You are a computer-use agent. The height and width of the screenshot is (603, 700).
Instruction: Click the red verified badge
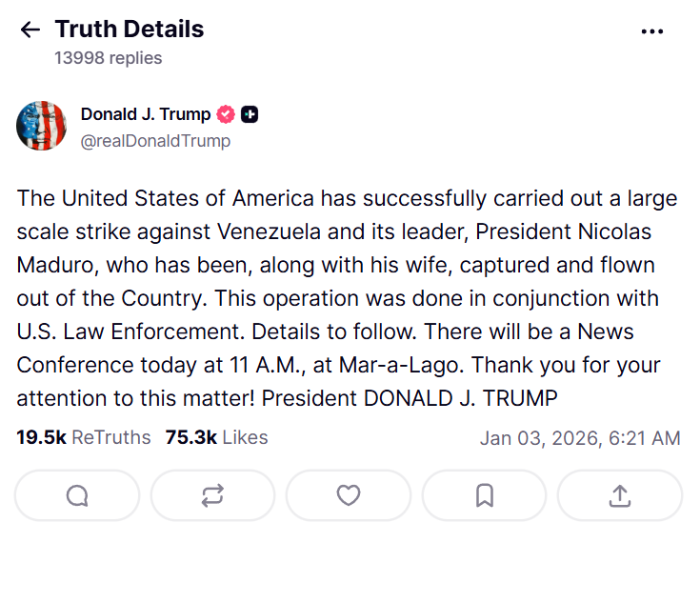(226, 114)
